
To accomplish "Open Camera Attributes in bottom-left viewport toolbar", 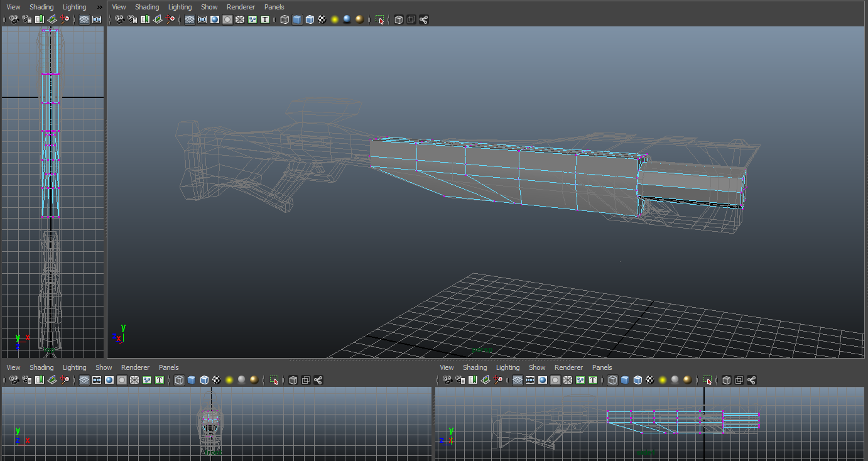I will (x=26, y=380).
